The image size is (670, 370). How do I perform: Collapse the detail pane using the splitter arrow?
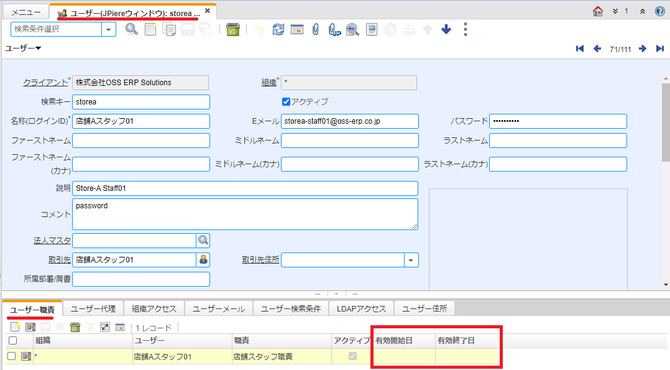[336, 294]
